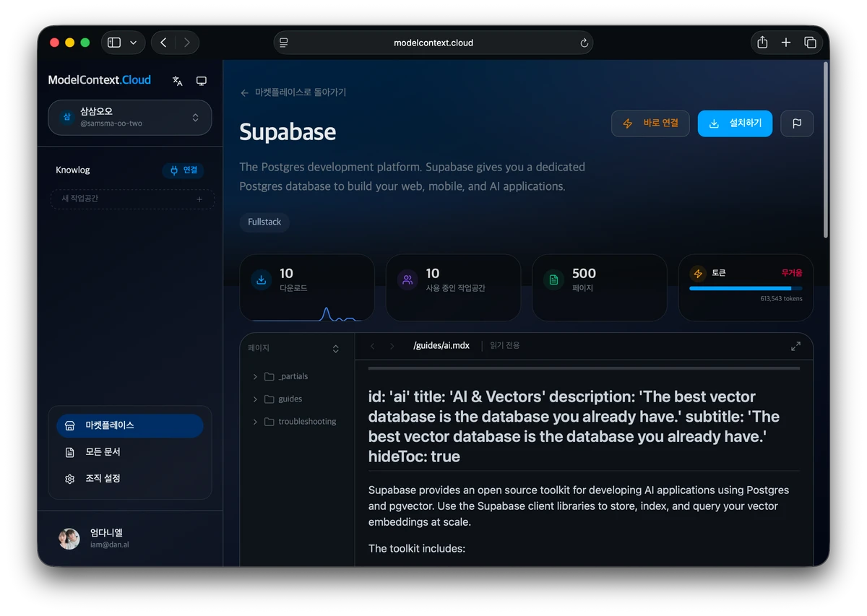Expand the _partials folder
The image size is (867, 616).
[x=255, y=377]
